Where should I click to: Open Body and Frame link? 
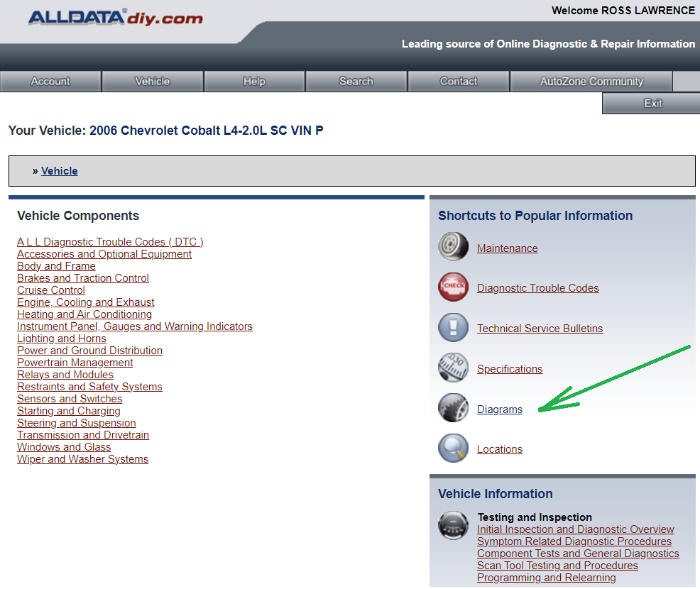[x=56, y=266]
